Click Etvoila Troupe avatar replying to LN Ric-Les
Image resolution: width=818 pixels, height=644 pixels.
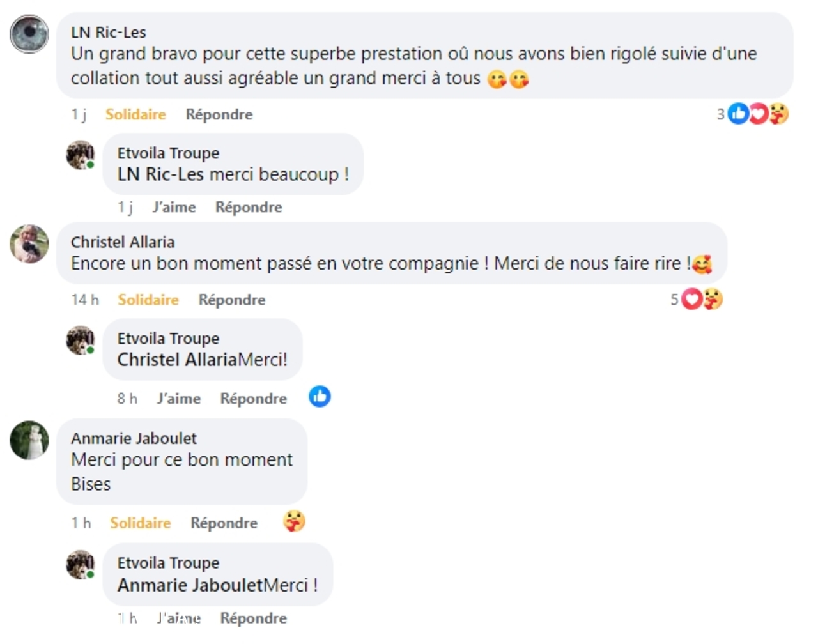click(80, 155)
